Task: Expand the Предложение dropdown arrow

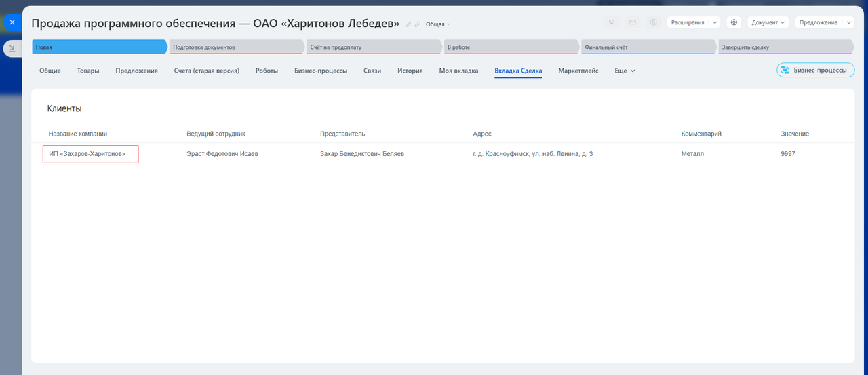Action: tap(849, 22)
